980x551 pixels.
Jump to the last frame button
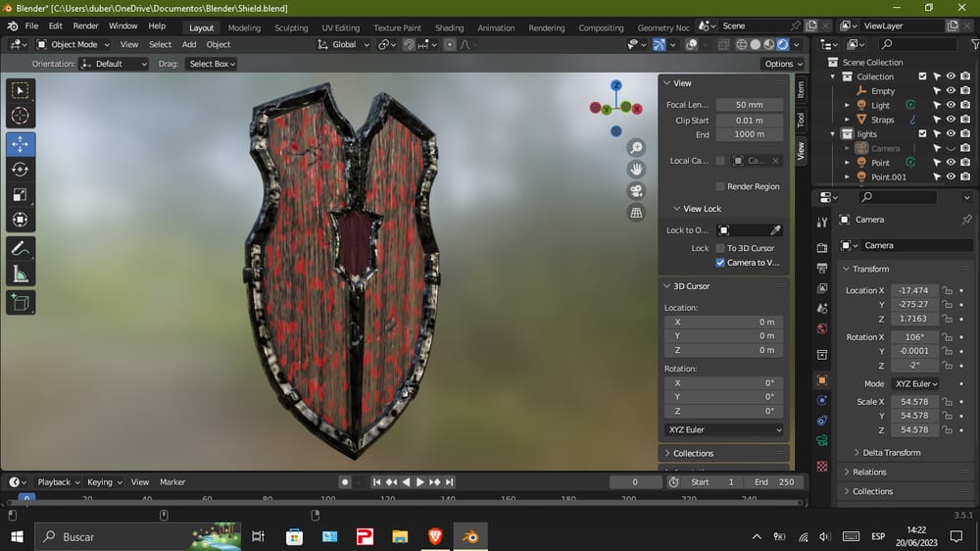point(450,482)
